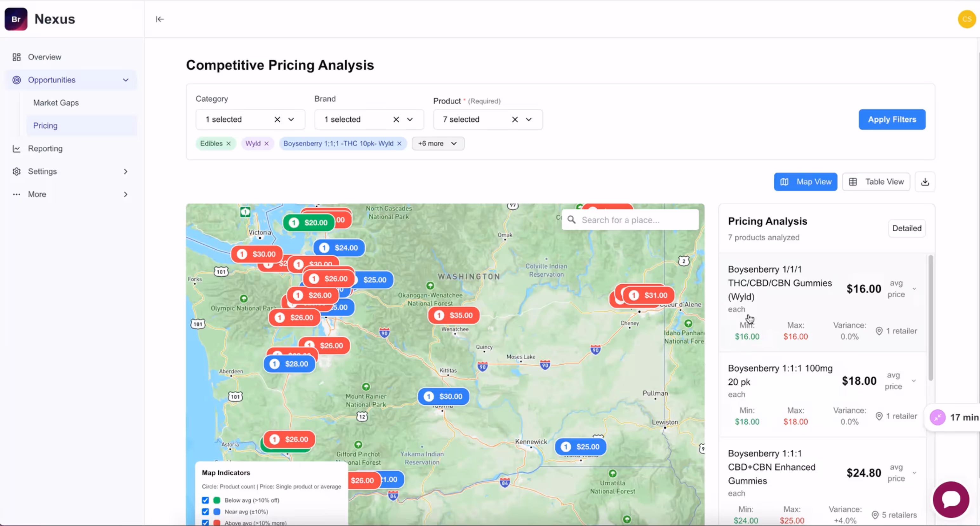Click the $24.80 avg price value
Screen dimensions: 980x526
pyautogui.click(x=864, y=473)
